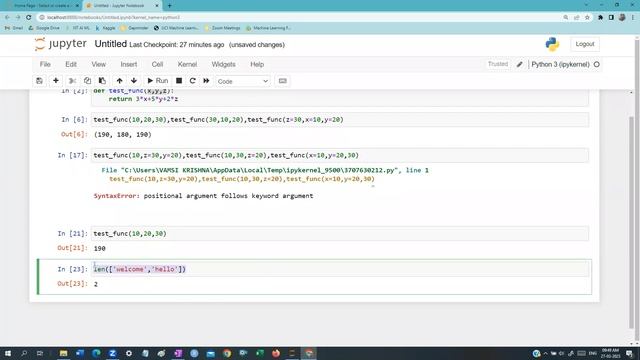Show hidden system tray icons
Image resolution: width=640 pixels, height=360 pixels.
pyautogui.click(x=545, y=353)
